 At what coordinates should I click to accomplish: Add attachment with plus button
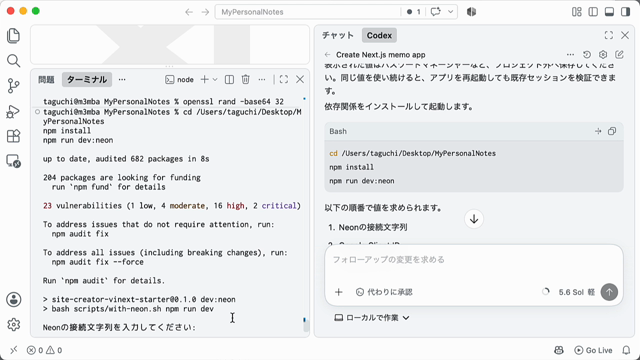coord(338,292)
